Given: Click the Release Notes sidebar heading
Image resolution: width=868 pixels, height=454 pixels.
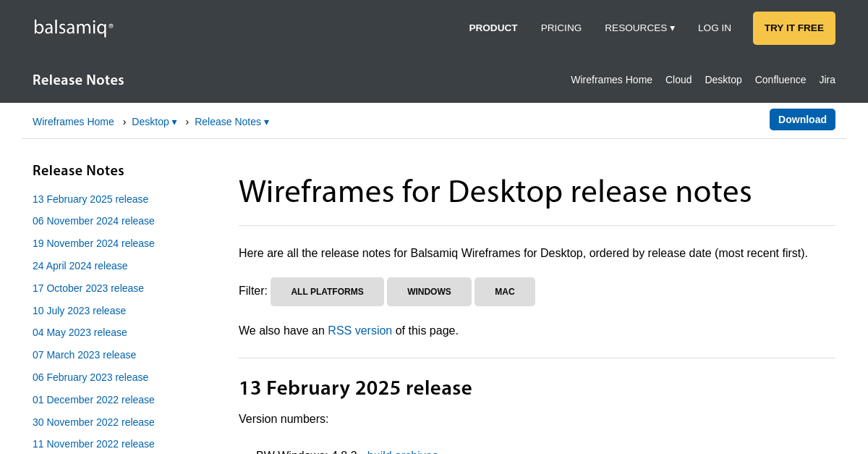Looking at the screenshot, I should 78,171.
